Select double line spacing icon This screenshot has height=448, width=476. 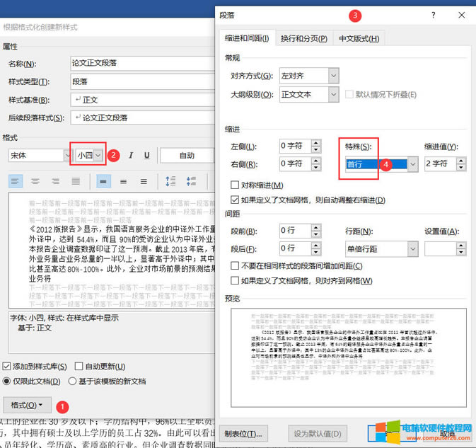pyautogui.click(x=144, y=182)
